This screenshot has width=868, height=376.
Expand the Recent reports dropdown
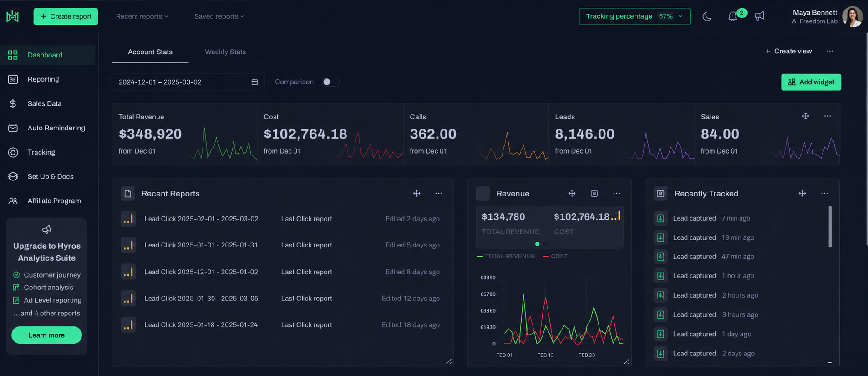pyautogui.click(x=142, y=16)
